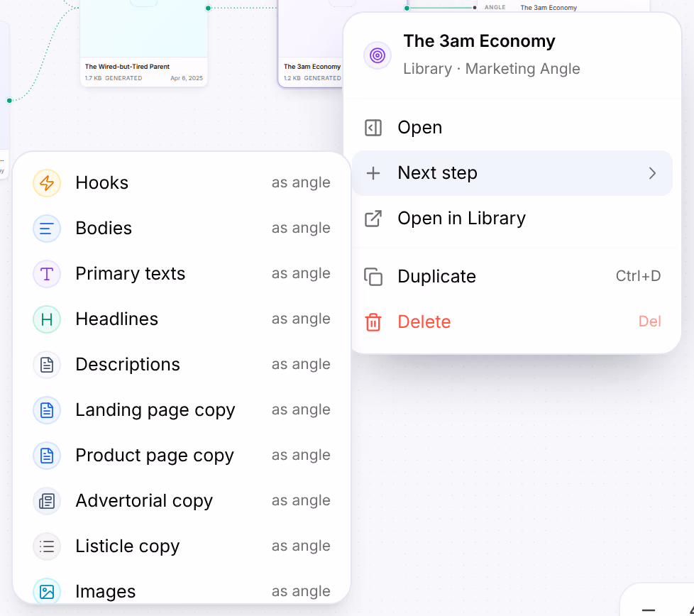Click the Duplicate copy icon
Viewport: 694px width, 616px height.
tap(373, 277)
